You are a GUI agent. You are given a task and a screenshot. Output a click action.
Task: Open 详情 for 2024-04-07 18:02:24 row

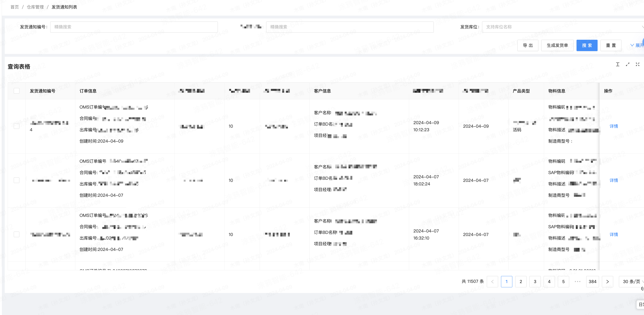point(613,180)
